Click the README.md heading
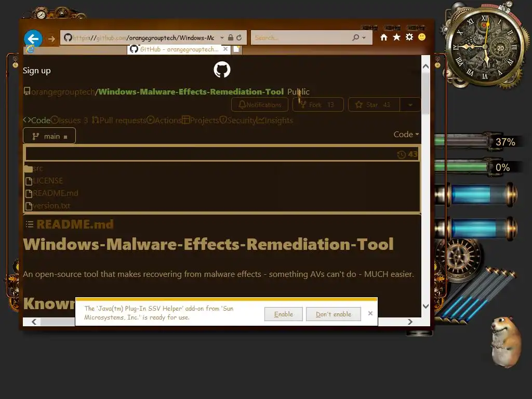 [x=75, y=224]
